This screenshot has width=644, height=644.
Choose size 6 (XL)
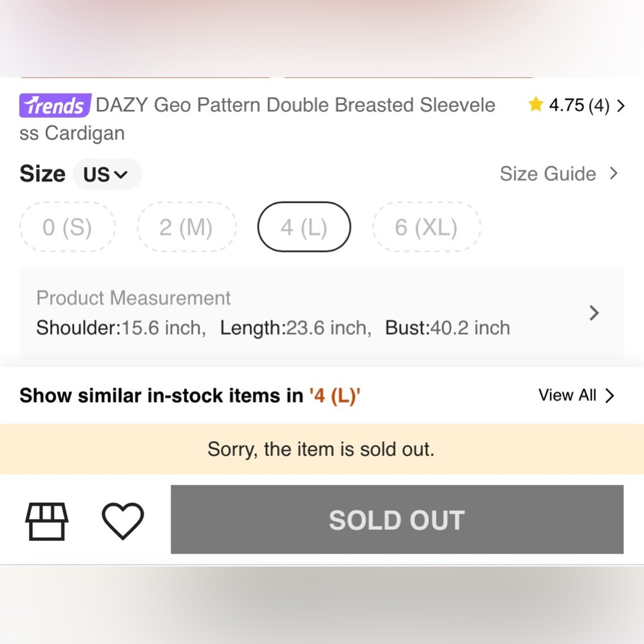426,227
